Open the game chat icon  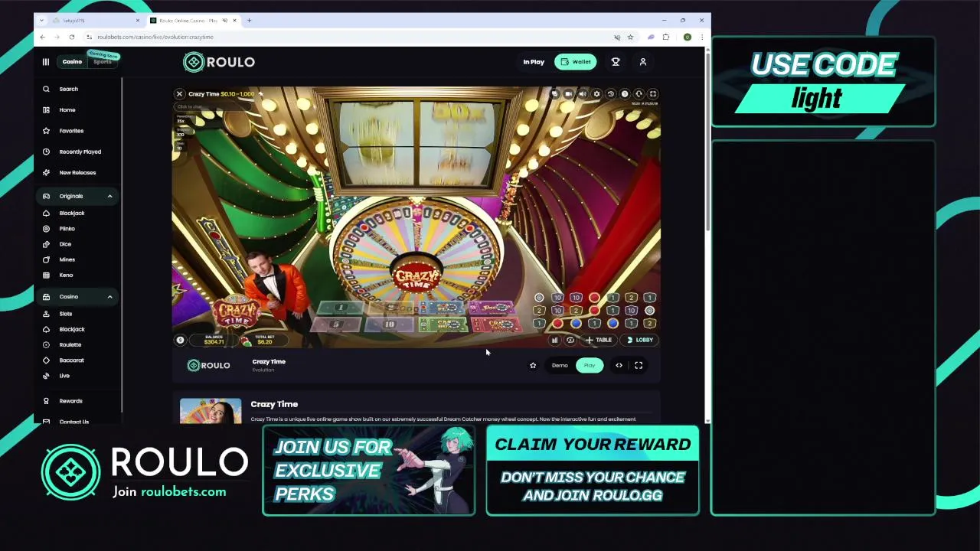tap(554, 94)
